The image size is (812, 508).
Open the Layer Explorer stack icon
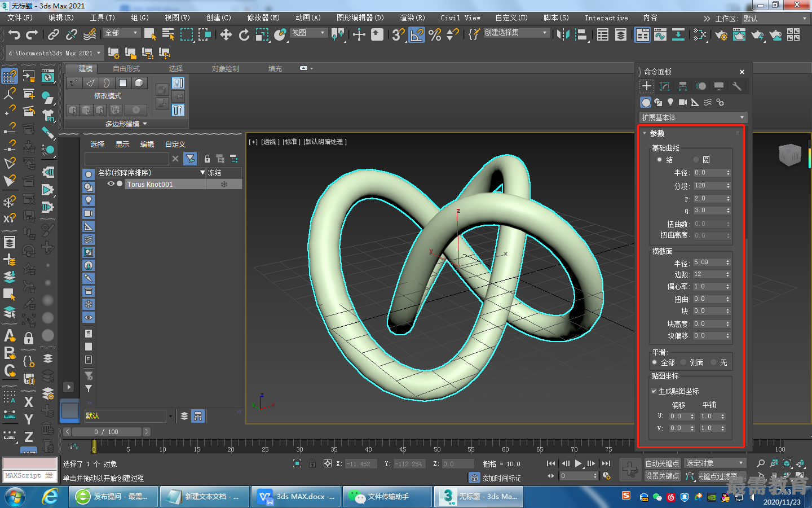621,35
